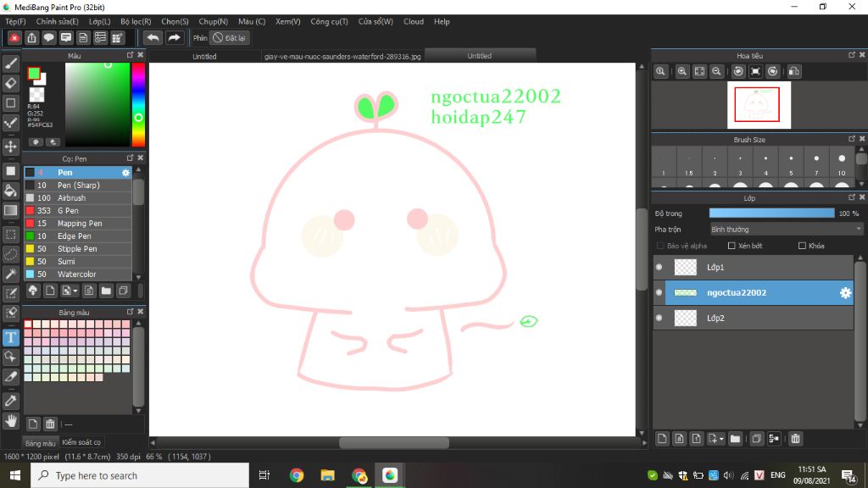This screenshot has height=488, width=868.
Task: Select the Lasso selection tool
Action: [x=10, y=254]
